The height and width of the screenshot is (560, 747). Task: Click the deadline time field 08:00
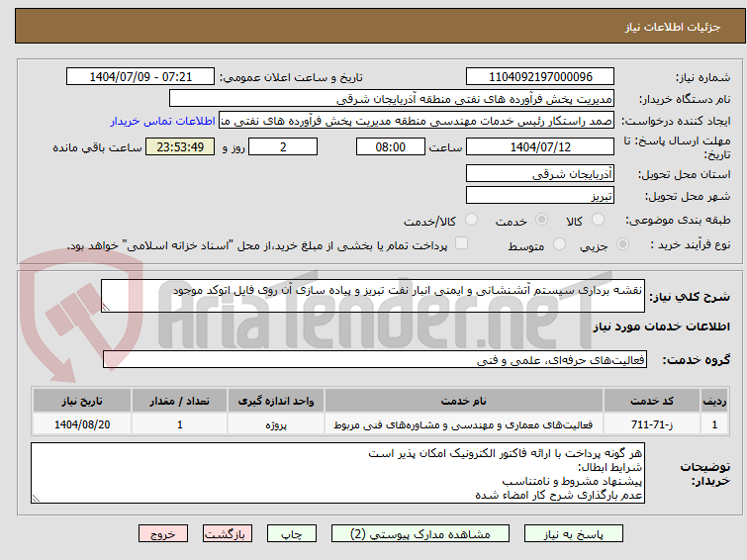coord(391,146)
